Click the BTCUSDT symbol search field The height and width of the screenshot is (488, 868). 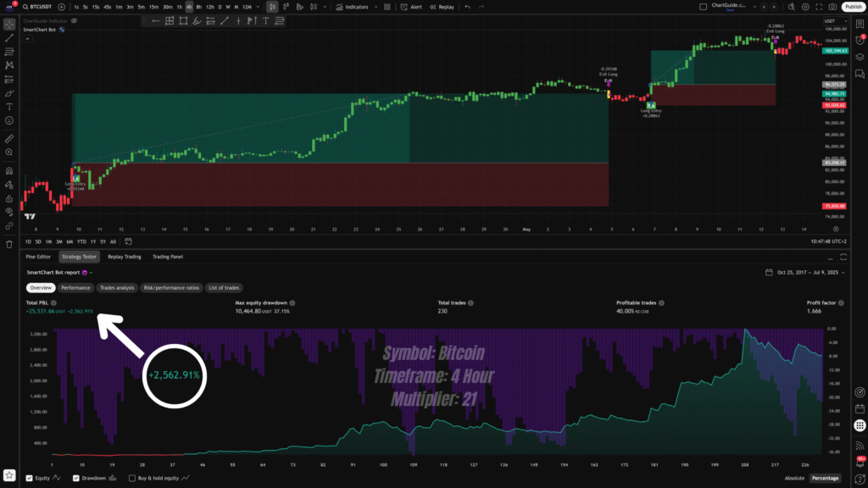pyautogui.click(x=35, y=7)
